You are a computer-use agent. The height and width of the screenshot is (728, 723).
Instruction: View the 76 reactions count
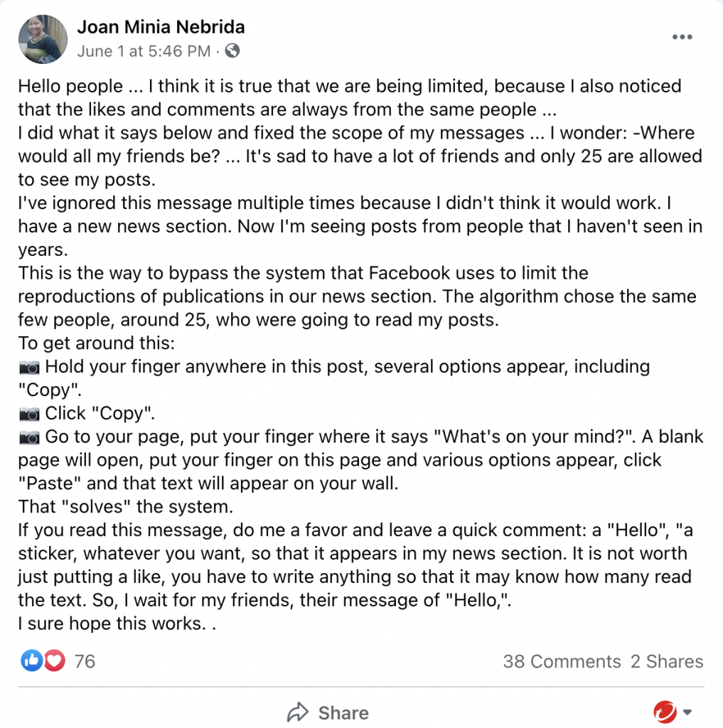pos(85,662)
